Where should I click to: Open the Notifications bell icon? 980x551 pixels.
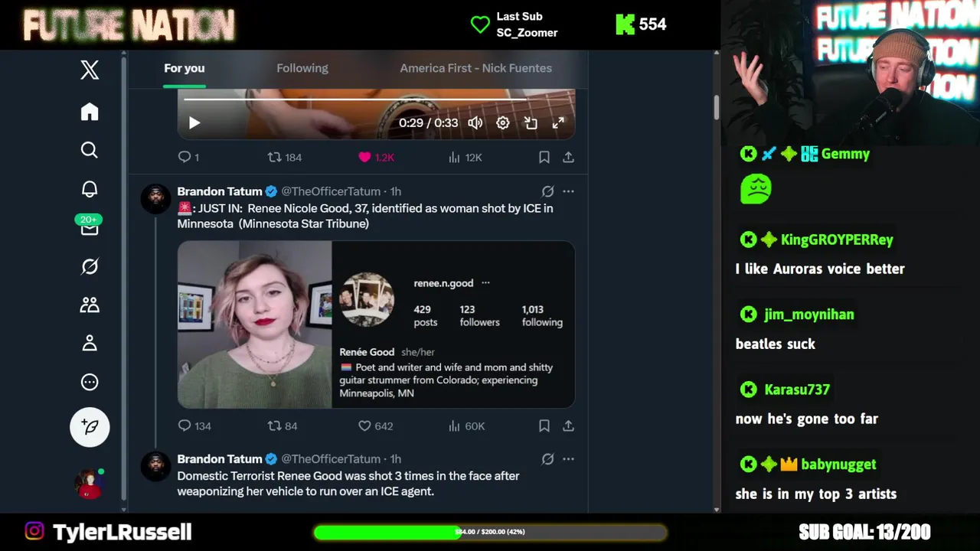coord(90,189)
